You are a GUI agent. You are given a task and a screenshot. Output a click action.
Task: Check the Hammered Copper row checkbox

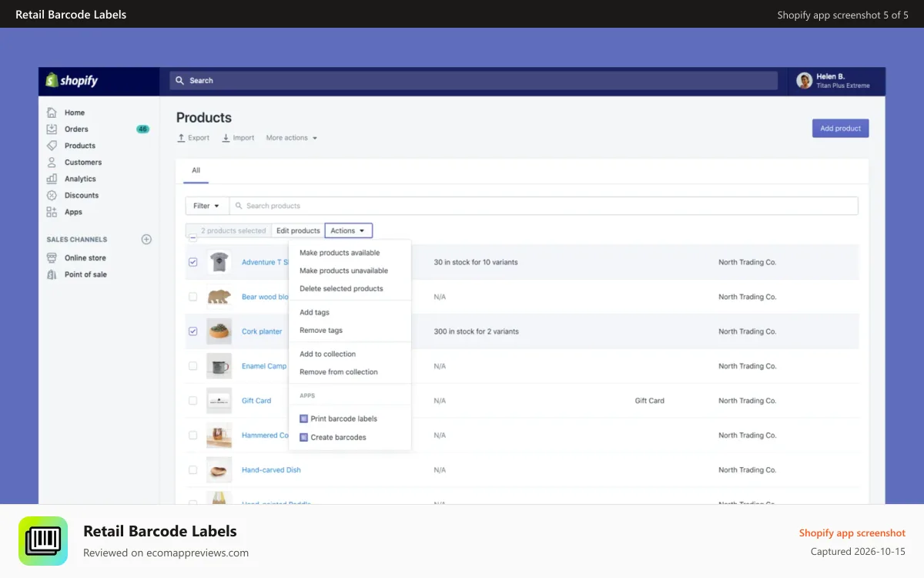(192, 435)
